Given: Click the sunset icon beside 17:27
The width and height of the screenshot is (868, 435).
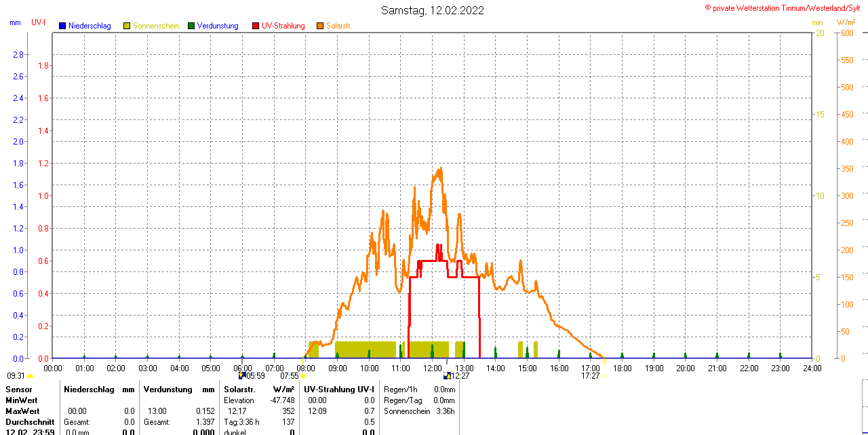Looking at the screenshot, I should point(604,375).
